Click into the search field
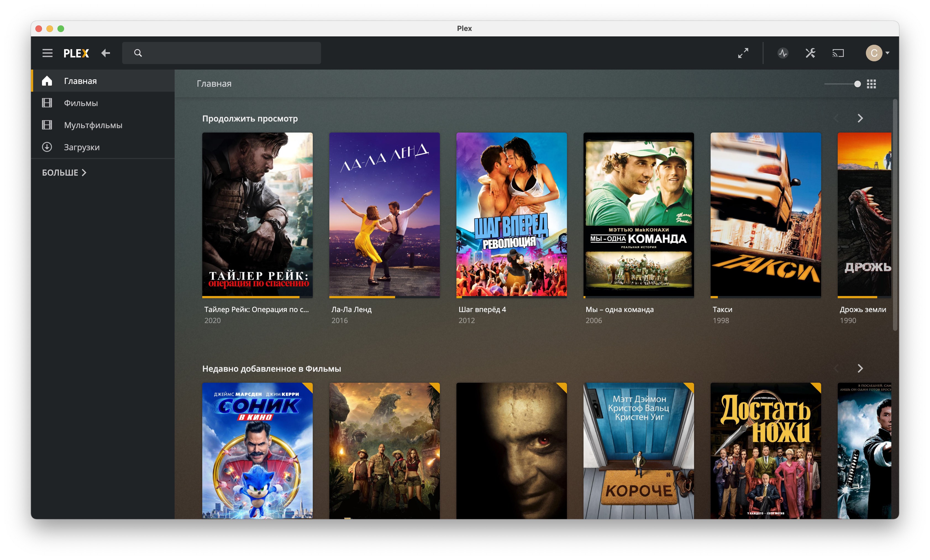The width and height of the screenshot is (930, 560). point(227,53)
